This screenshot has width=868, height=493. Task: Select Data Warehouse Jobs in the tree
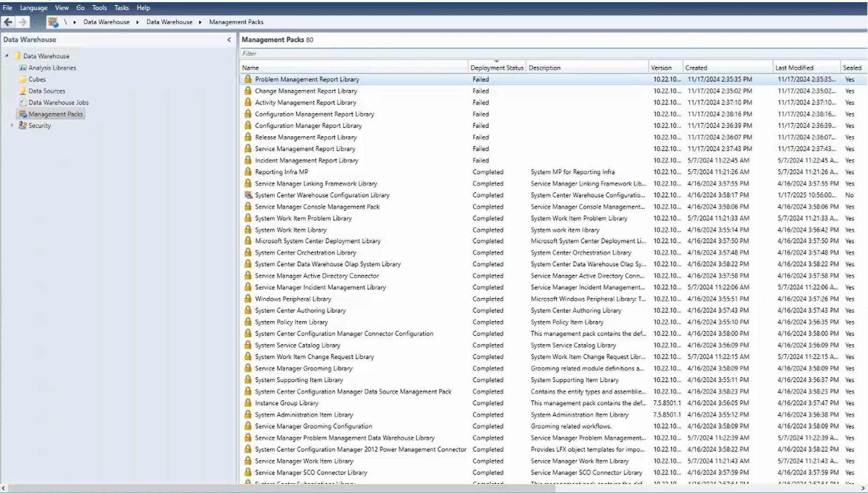[58, 102]
